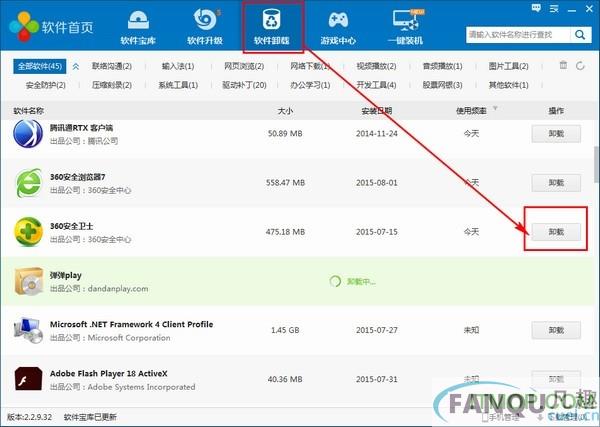Viewport: 600px width, 427px height.
Task: Filter by 安全防护(2) category
Action: 46,85
